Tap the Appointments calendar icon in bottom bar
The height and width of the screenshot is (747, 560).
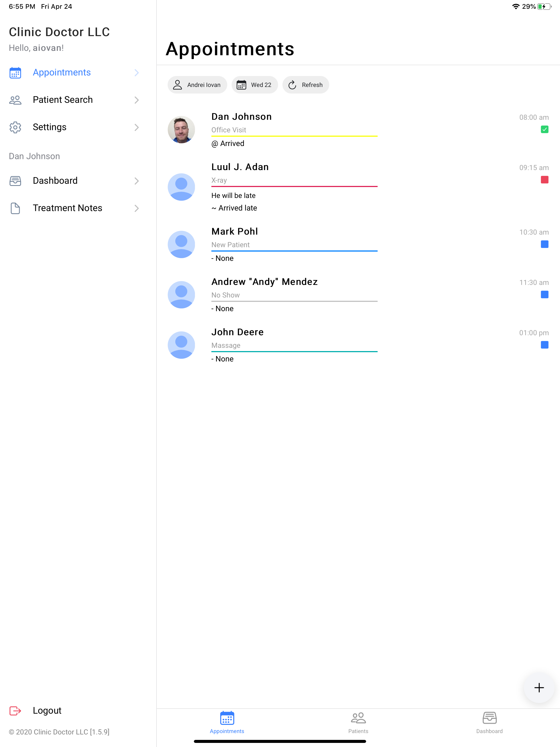(227, 718)
